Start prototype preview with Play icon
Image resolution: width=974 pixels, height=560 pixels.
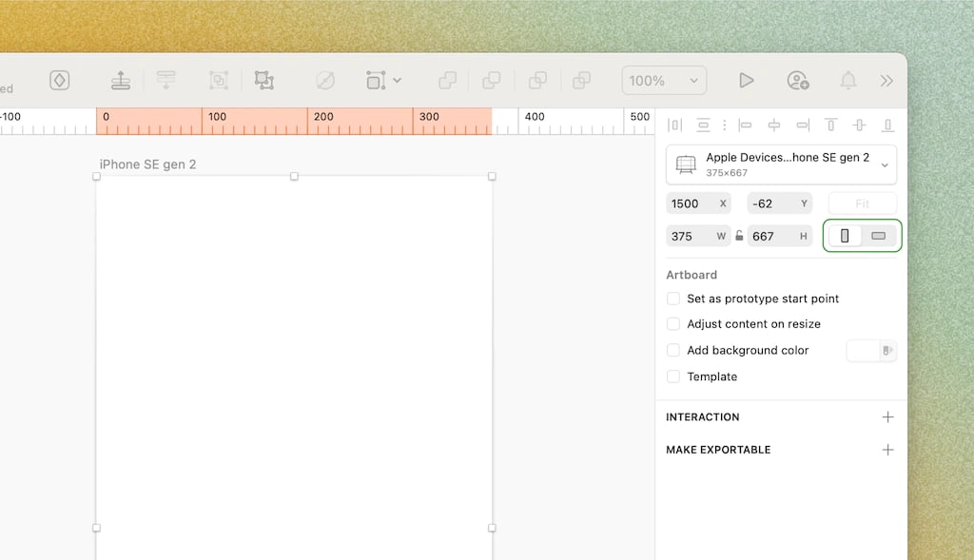[746, 80]
